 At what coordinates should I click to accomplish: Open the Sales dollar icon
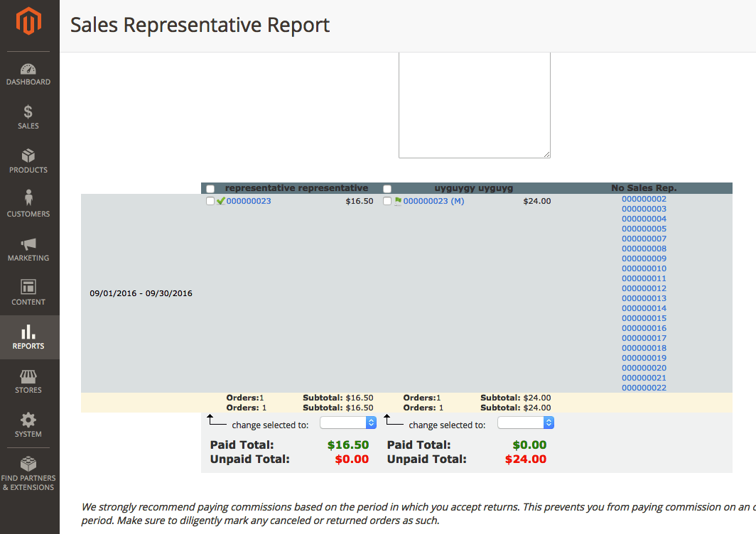(x=28, y=112)
